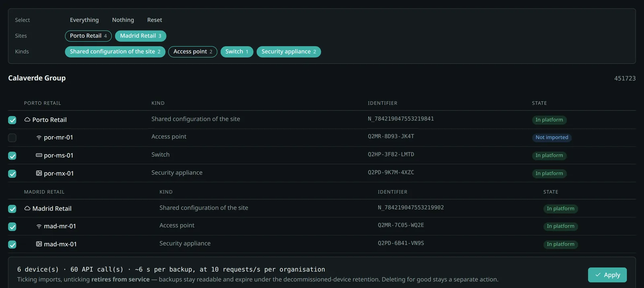This screenshot has height=288, width=644.
Task: Click identifier Q2MR-7C05-WQ2E
Action: click(401, 225)
